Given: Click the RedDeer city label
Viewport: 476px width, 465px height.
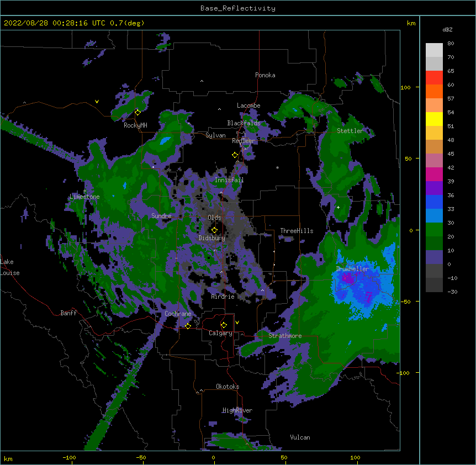Looking at the screenshot, I should click(244, 141).
